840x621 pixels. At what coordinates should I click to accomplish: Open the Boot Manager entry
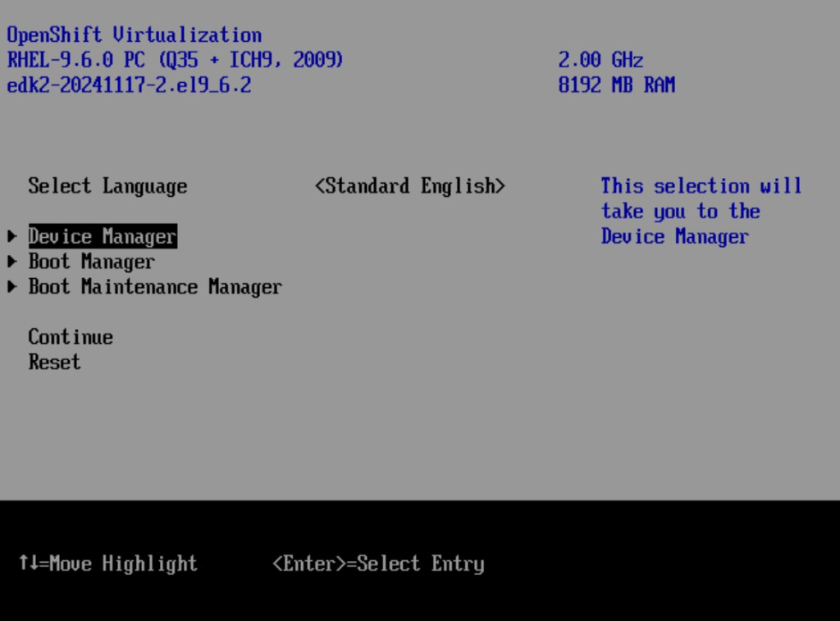[x=92, y=262]
